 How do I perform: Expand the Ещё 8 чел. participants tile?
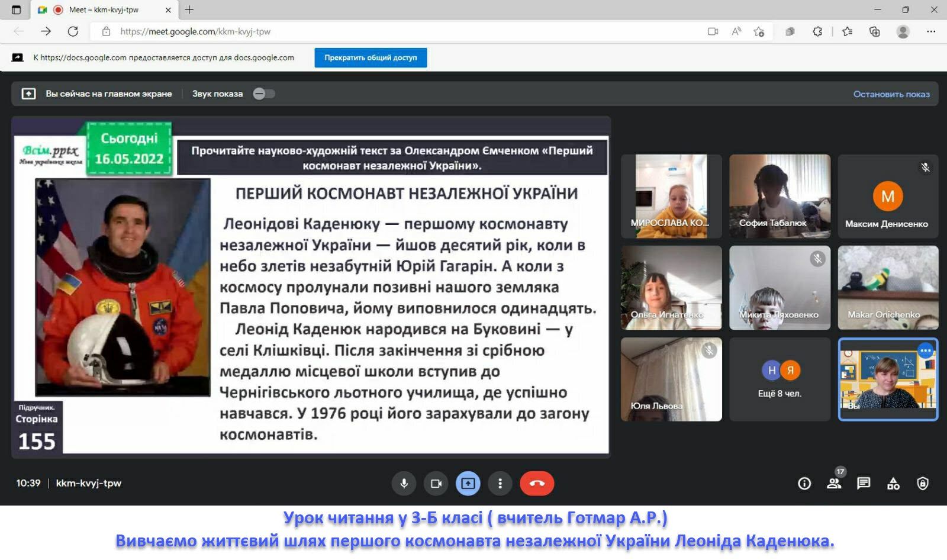tap(779, 379)
